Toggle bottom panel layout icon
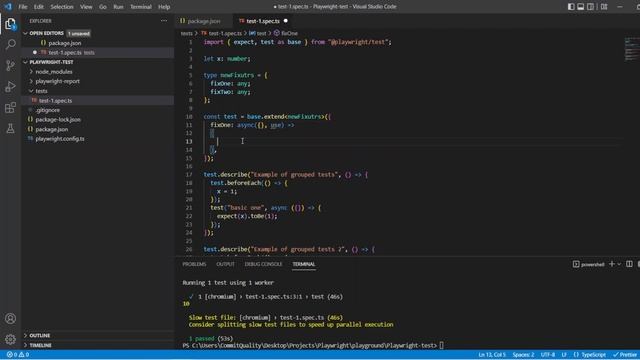The width and height of the screenshot is (640, 360). (580, 7)
